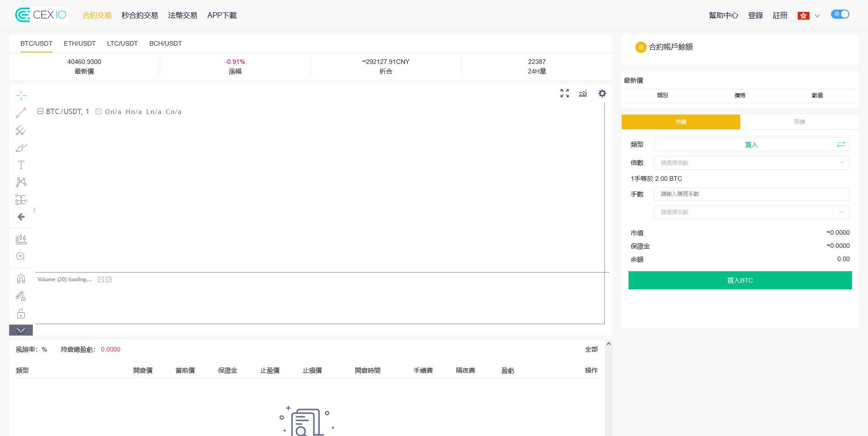Click the lots quantity input field
Image resolution: width=868 pixels, height=436 pixels.
751,194
